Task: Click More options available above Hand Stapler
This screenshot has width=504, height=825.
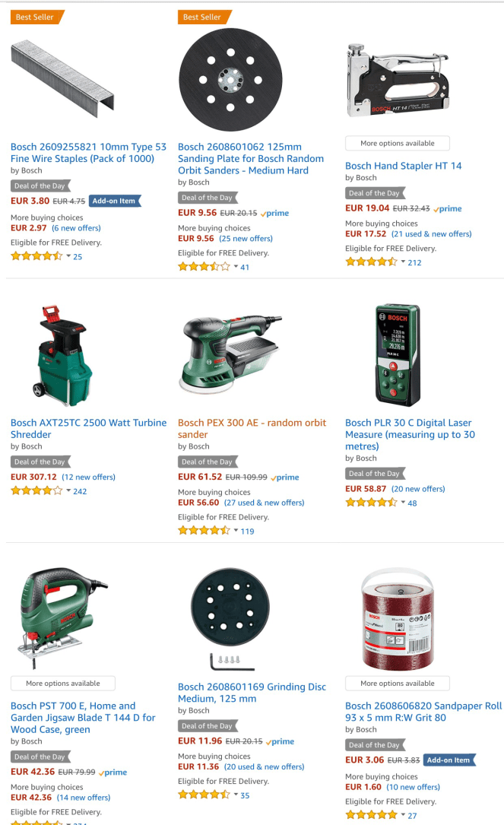Action: click(398, 143)
